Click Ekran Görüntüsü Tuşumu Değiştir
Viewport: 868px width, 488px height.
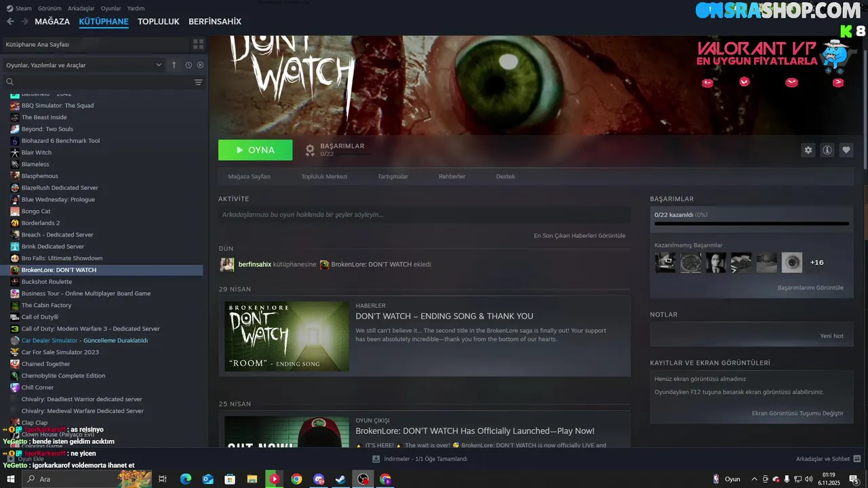pyautogui.click(x=797, y=413)
